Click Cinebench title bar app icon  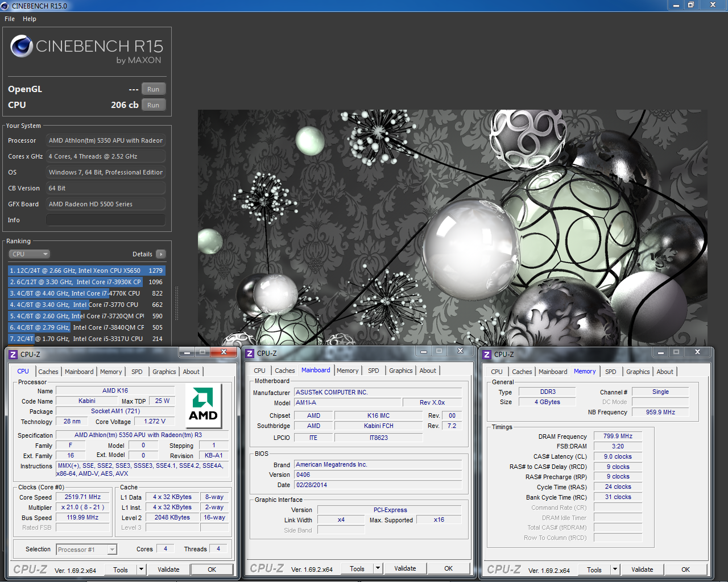[x=5, y=6]
